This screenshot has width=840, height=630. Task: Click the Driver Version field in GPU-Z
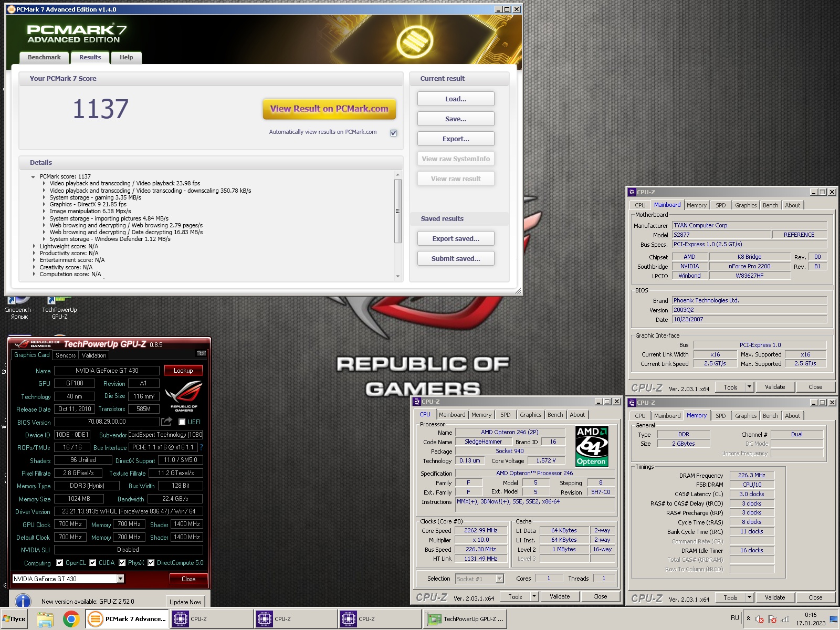(129, 511)
